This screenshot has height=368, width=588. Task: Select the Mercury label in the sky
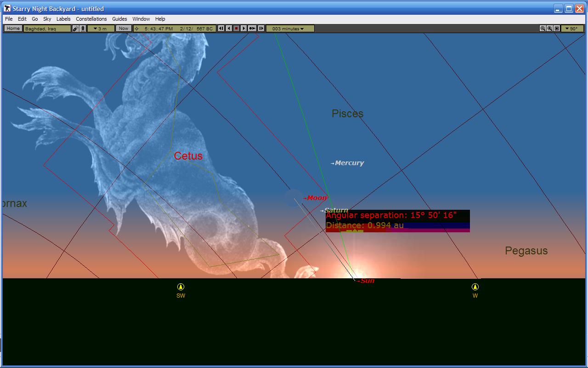coord(349,163)
